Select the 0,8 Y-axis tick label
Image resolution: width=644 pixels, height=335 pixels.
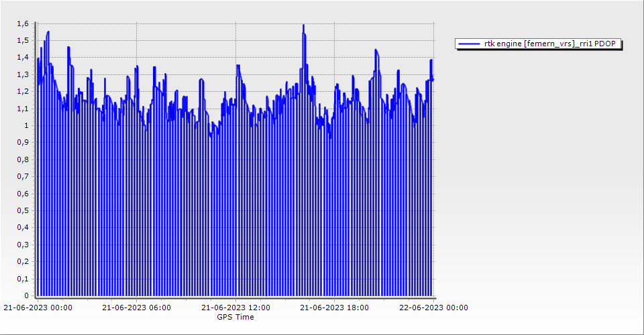pyautogui.click(x=23, y=159)
